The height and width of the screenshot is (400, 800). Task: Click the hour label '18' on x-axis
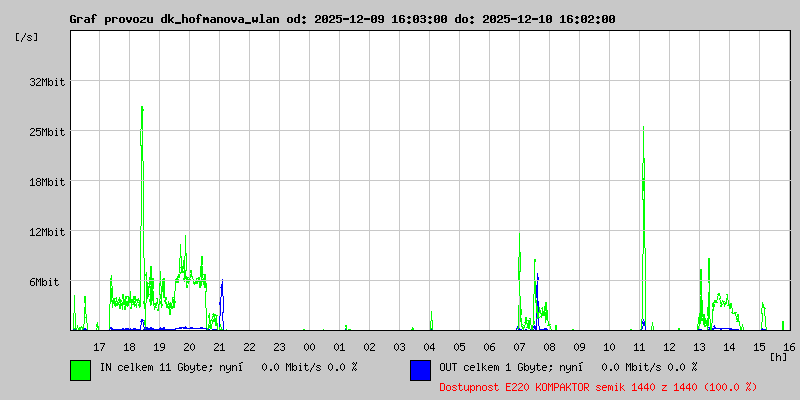(x=130, y=347)
